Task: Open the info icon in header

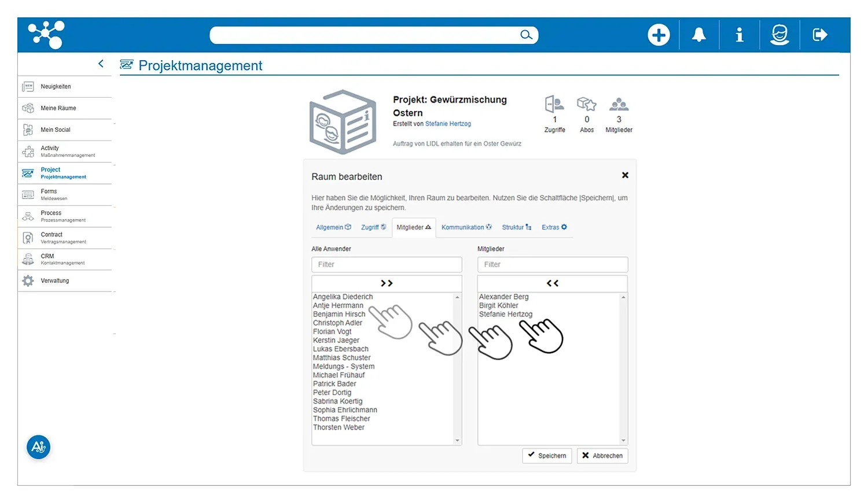Action: [739, 35]
